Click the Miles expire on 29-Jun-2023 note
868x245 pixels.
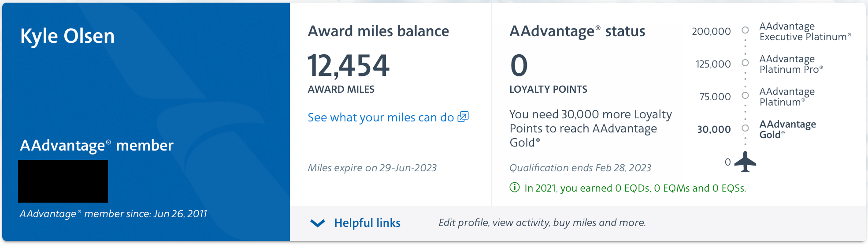(372, 168)
